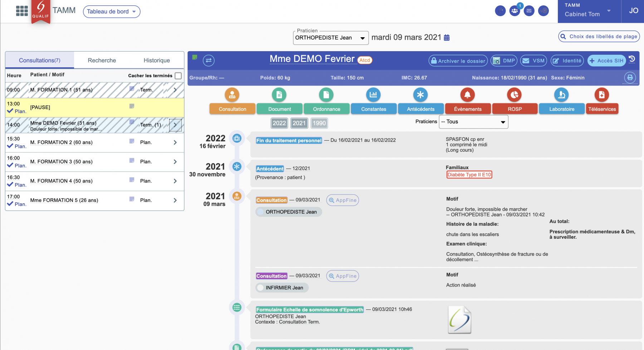
Task: Click the Constantes chart icon
Action: tap(373, 95)
